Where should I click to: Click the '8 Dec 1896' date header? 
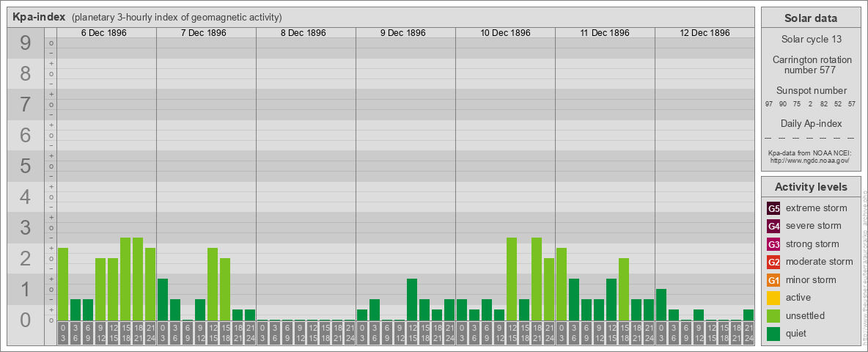pyautogui.click(x=304, y=33)
